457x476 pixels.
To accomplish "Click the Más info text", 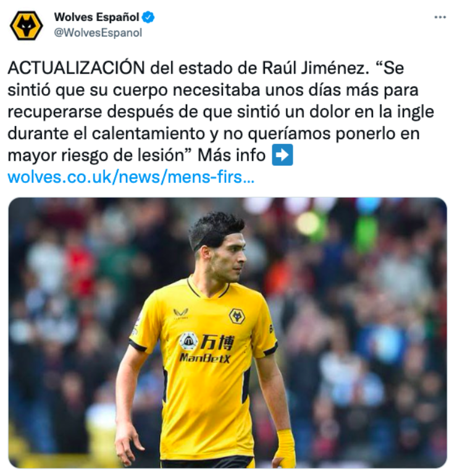I will pos(232,155).
